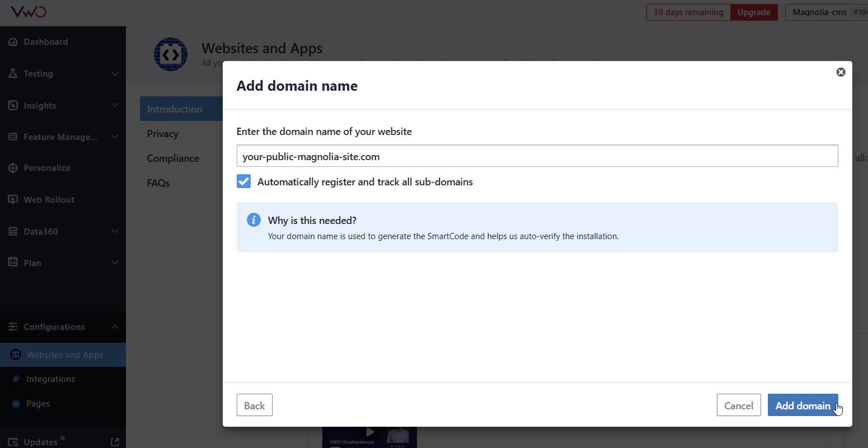Collapse the Configurations section
868x448 pixels.
115,327
